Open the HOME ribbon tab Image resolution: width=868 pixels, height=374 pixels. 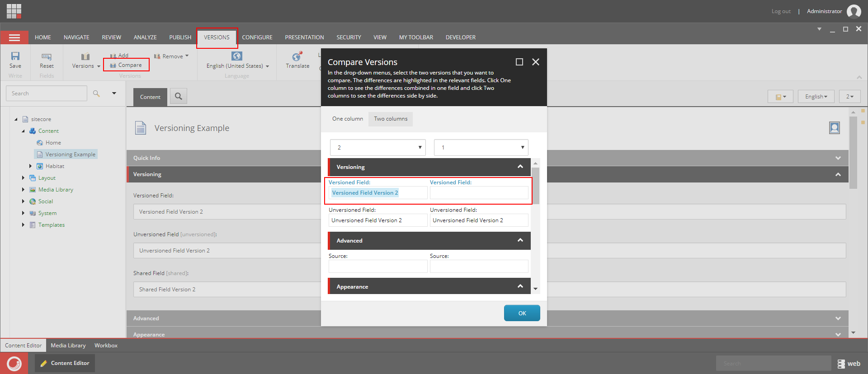pos(43,37)
